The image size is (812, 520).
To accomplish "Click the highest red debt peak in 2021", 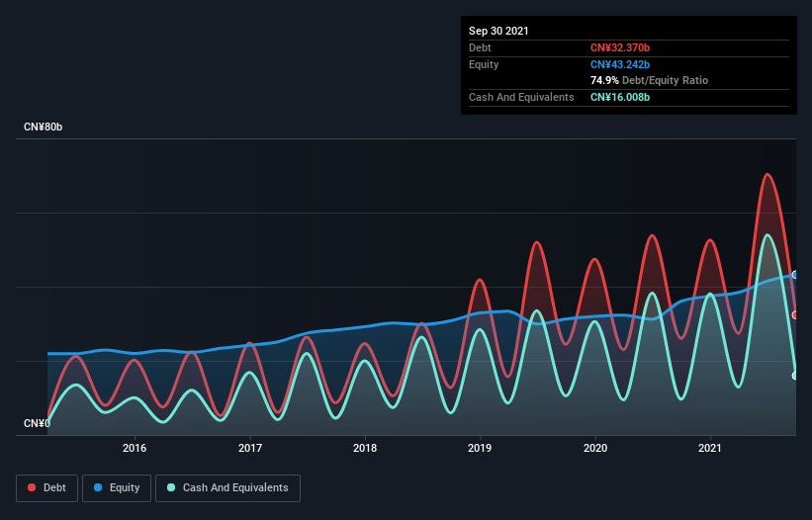I will (767, 175).
